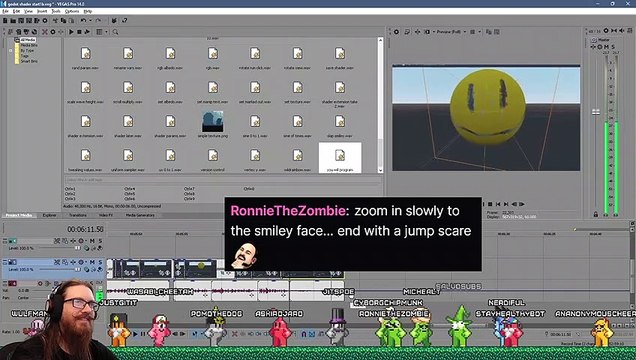Start media preview in Project Media toolbar
This screenshot has height=360, width=636.
71,32
